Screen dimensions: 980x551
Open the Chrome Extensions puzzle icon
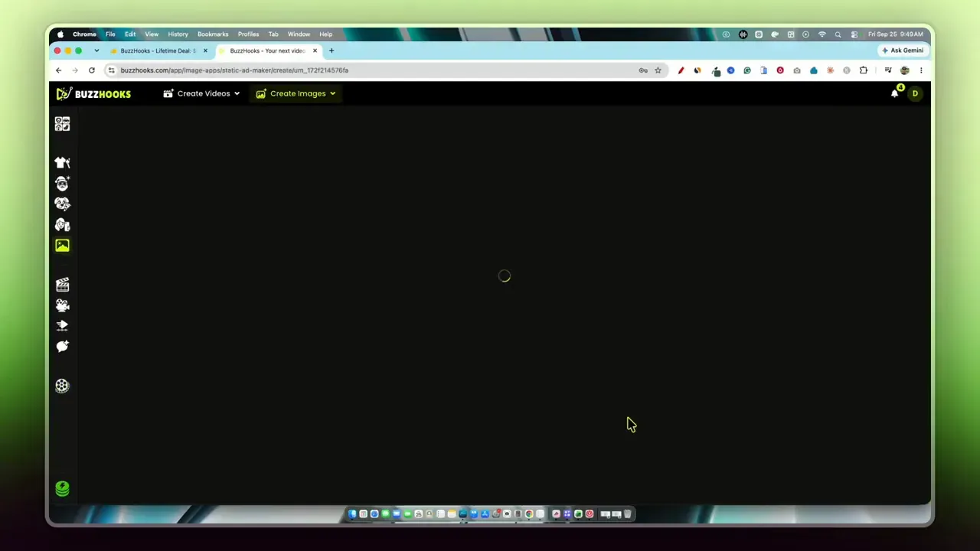coord(864,70)
